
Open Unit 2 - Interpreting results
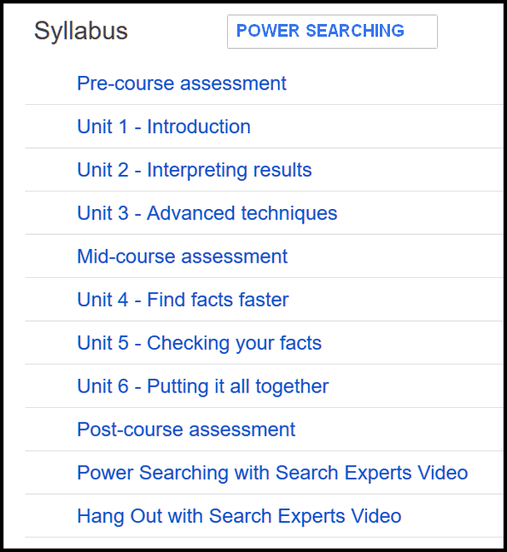point(194,170)
